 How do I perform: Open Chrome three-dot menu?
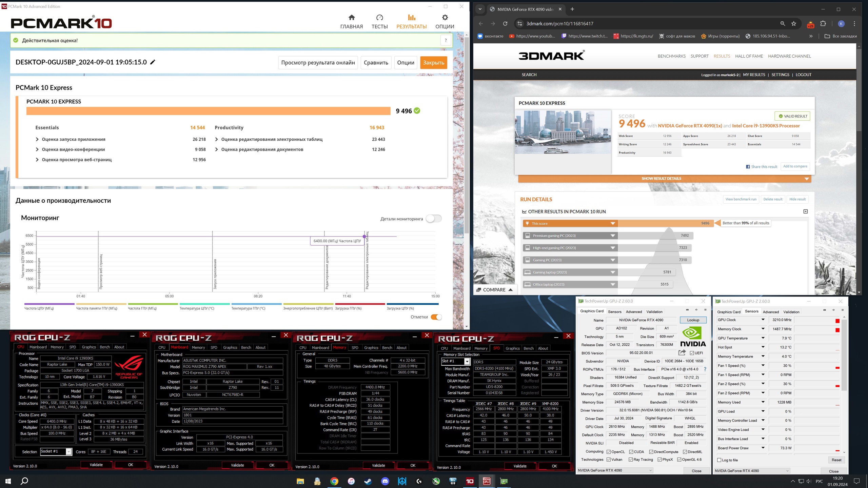pos(854,24)
